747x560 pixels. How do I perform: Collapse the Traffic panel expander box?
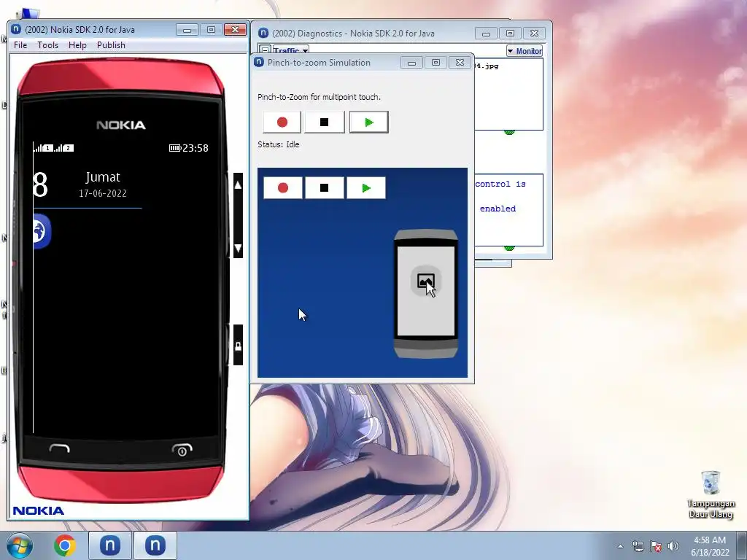point(266,50)
